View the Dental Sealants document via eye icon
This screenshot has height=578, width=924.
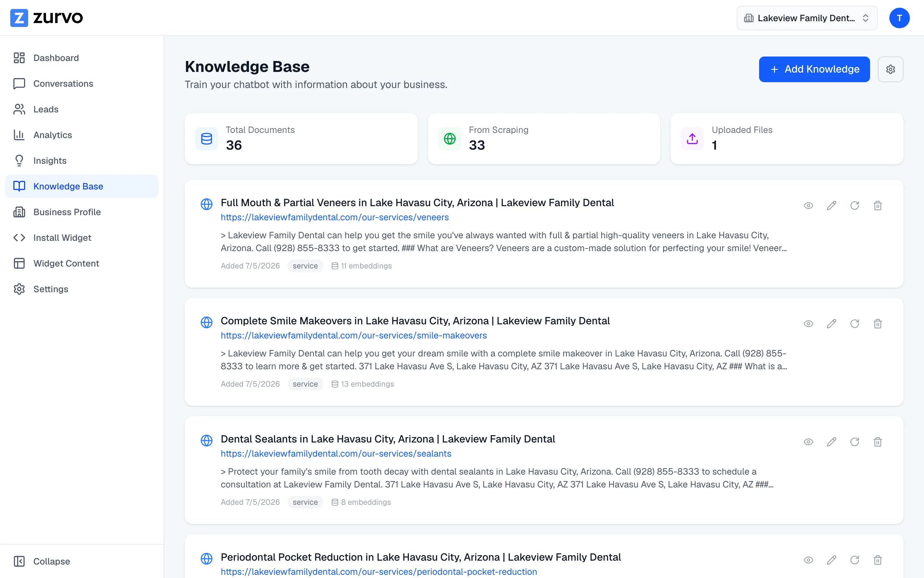tap(808, 442)
